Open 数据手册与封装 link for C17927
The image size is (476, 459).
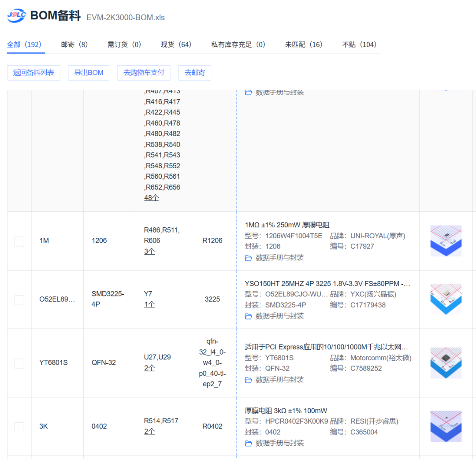pos(279,258)
